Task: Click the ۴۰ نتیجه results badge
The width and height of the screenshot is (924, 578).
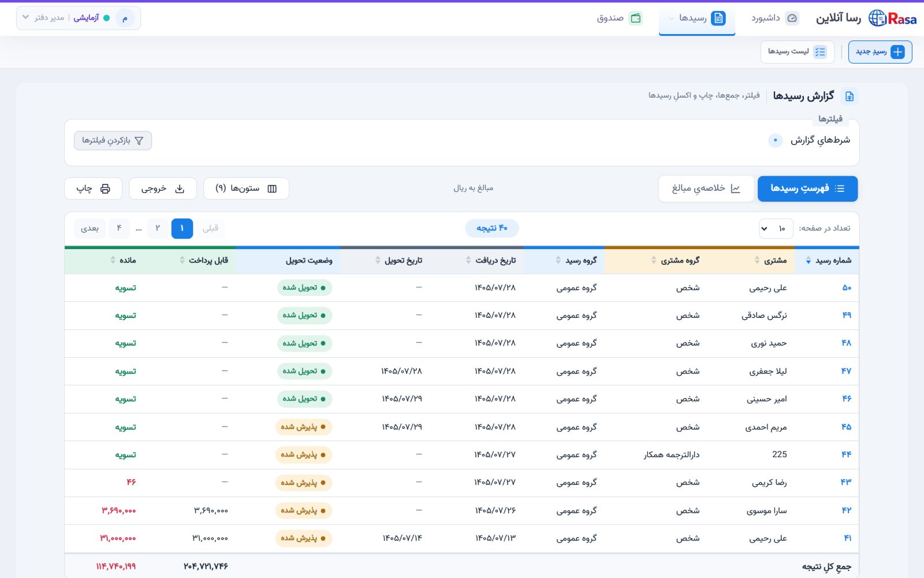Action: (x=492, y=228)
